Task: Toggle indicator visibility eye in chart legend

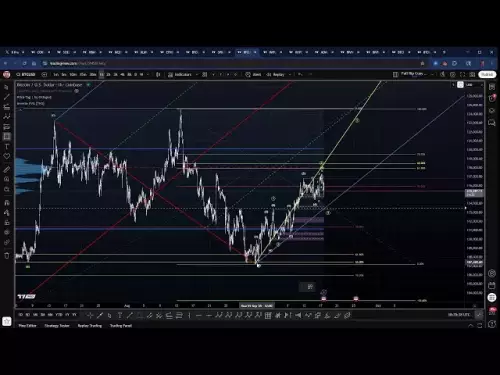Action: pos(77,91)
